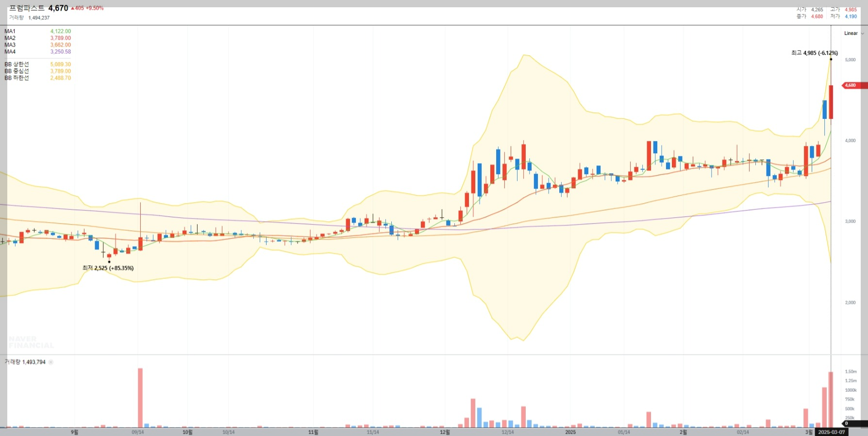Click the 시가 4,265 open price
This screenshot has width=868, height=436.
click(x=810, y=9)
